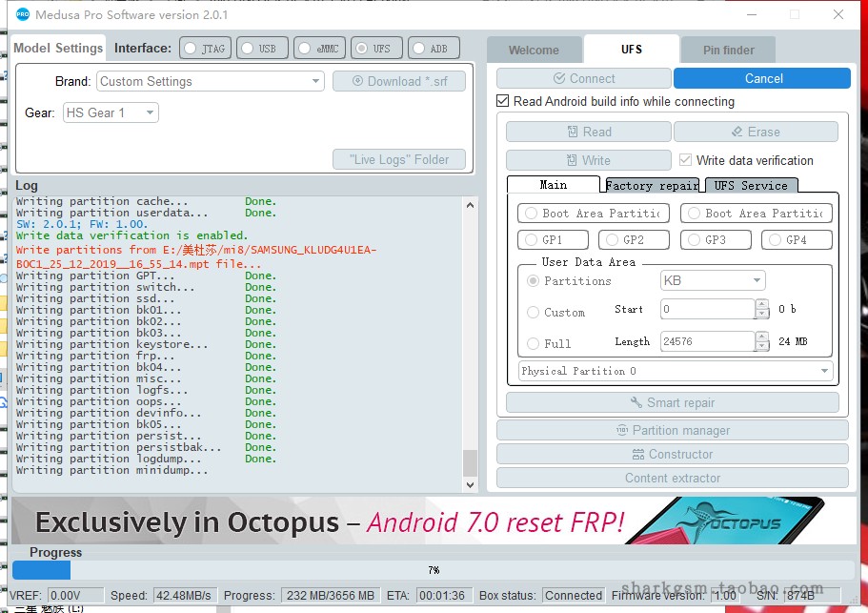This screenshot has width=868, height=613.
Task: Choose Full in User Data Area
Action: click(549, 344)
